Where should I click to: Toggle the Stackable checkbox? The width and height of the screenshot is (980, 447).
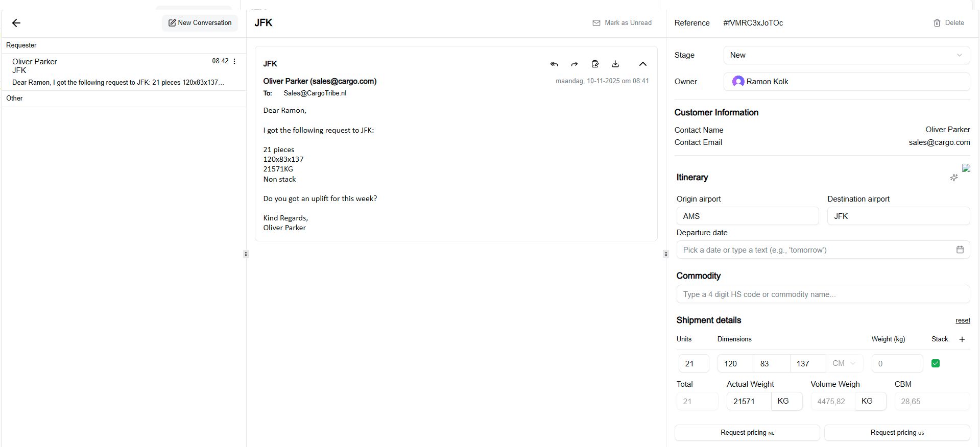tap(936, 363)
